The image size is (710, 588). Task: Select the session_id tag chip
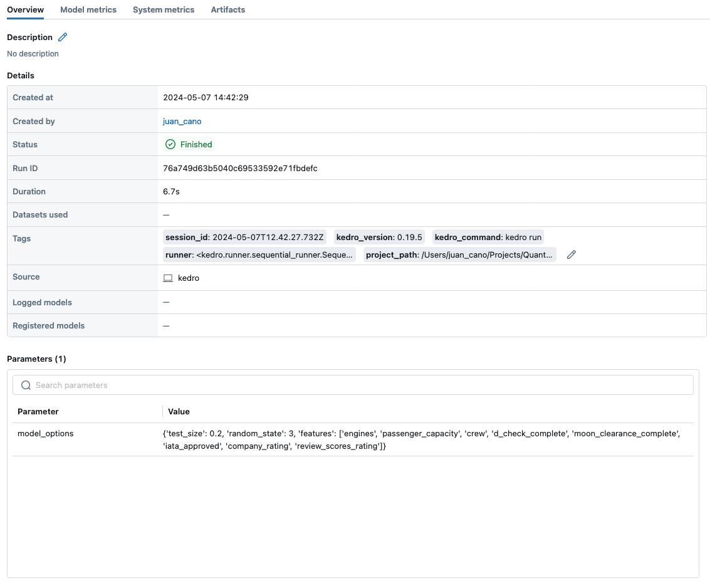(x=244, y=237)
